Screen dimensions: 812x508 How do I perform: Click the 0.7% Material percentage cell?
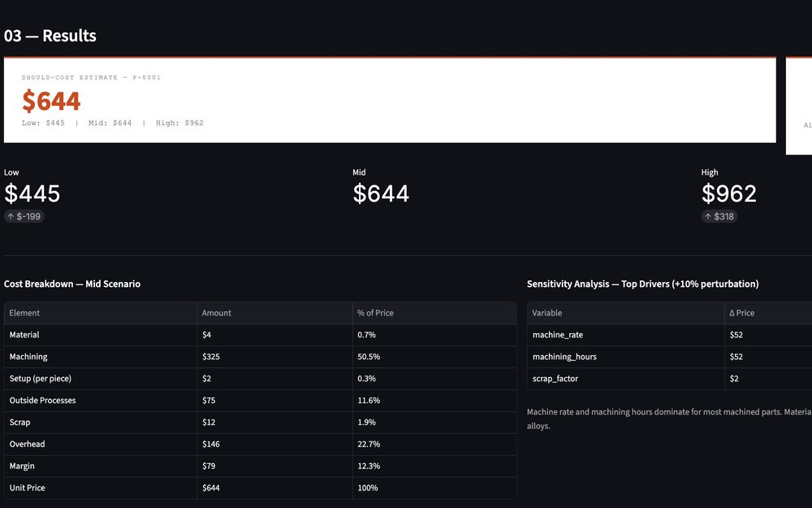tap(434, 335)
